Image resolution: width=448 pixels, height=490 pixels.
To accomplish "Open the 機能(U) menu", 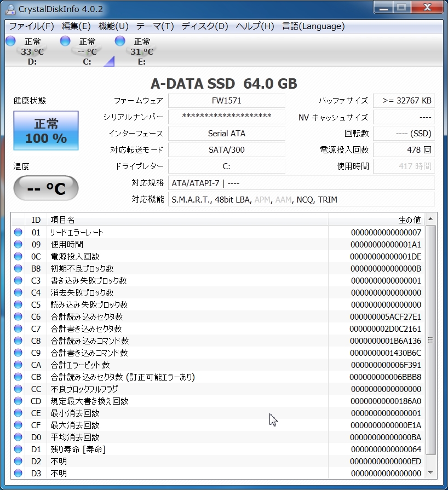I will [x=113, y=26].
